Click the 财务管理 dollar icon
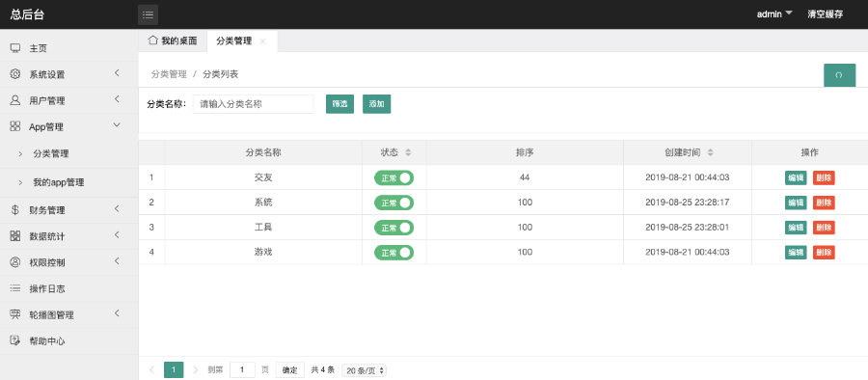The height and width of the screenshot is (380, 868). point(15,210)
